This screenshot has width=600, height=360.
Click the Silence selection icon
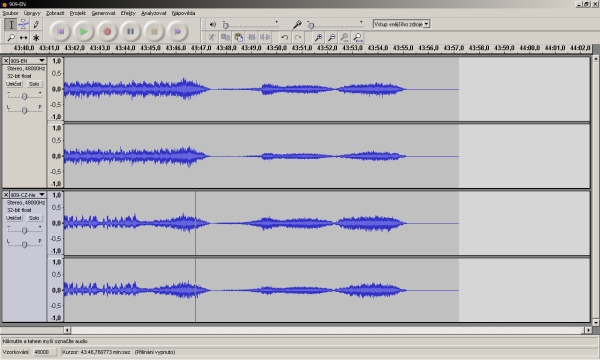pyautogui.click(x=265, y=37)
